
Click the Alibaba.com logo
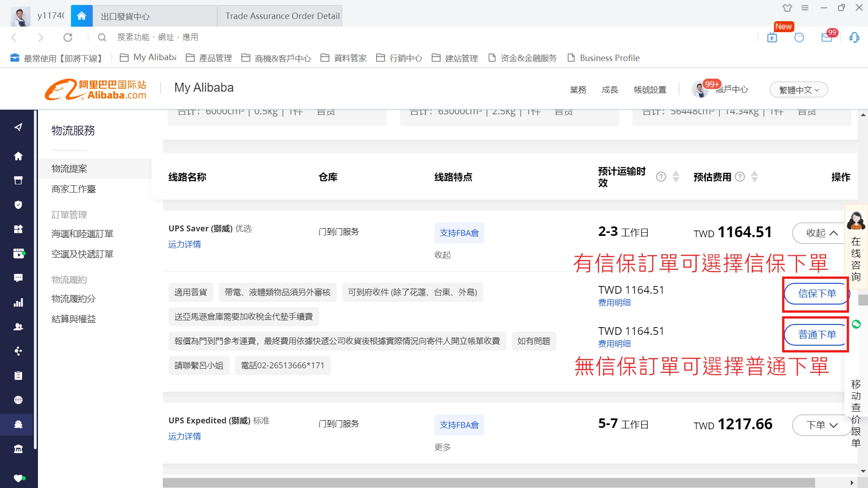95,89
